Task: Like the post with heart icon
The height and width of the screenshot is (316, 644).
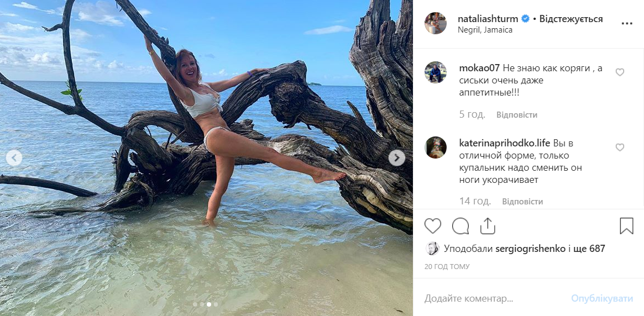Action: point(432,226)
